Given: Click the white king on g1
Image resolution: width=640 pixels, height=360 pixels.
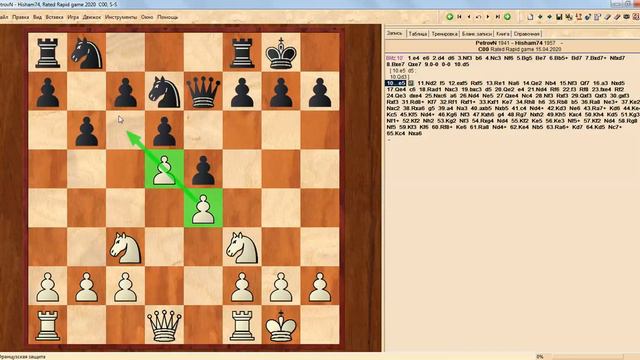Looking at the screenshot, I should pos(281,325).
